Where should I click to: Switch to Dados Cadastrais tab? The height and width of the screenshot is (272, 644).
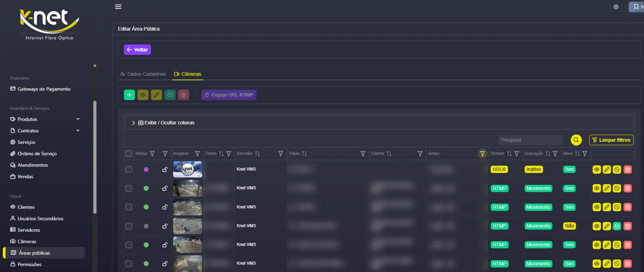pyautogui.click(x=143, y=74)
